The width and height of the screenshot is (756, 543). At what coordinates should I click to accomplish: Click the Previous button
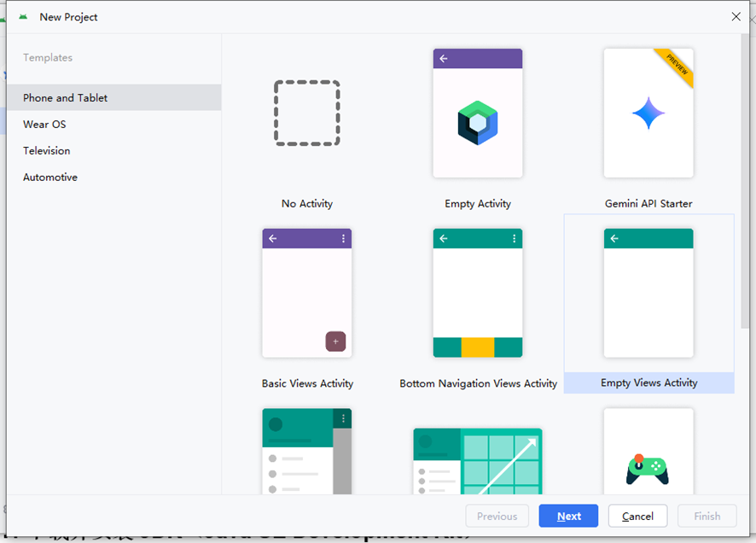pos(497,516)
